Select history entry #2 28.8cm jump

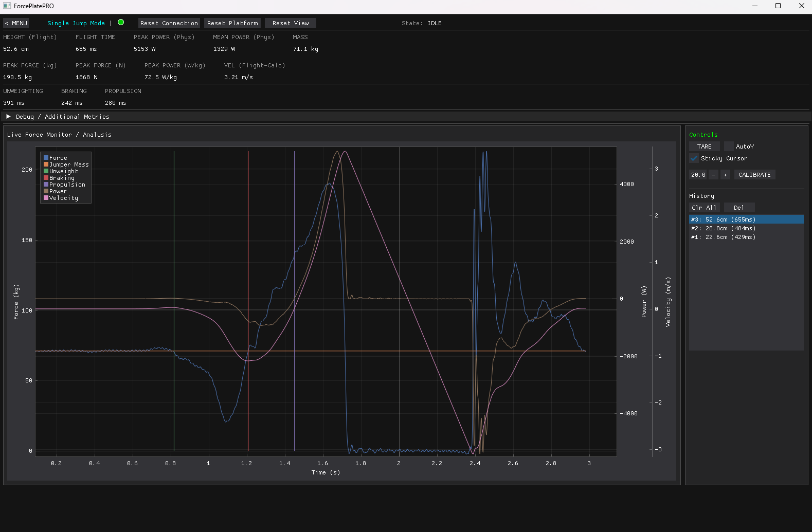click(723, 228)
